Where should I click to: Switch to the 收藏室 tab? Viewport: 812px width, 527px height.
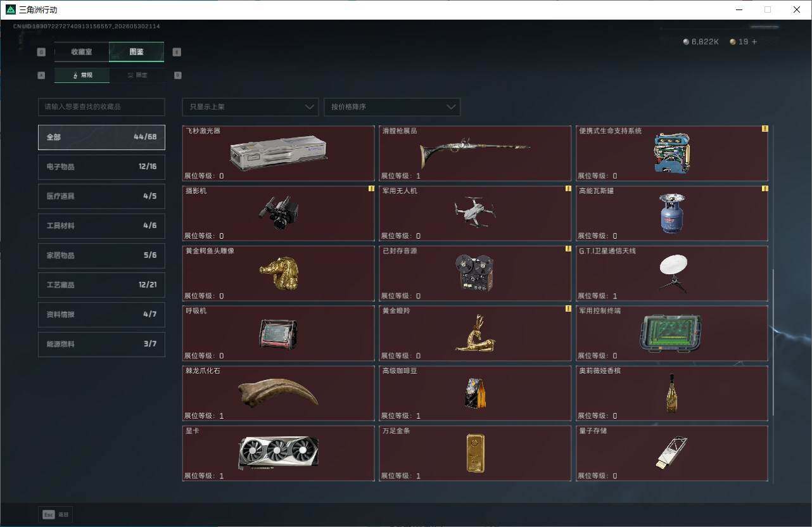coord(82,52)
